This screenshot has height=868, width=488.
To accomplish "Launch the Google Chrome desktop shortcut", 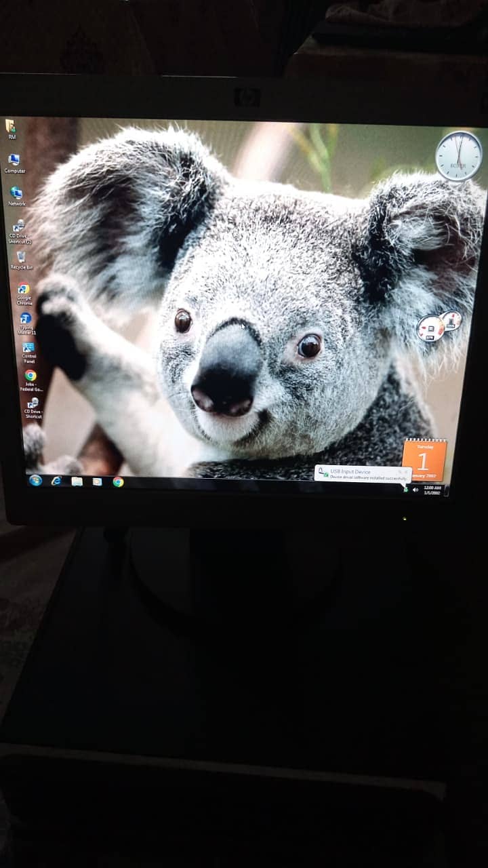I will pyautogui.click(x=24, y=294).
